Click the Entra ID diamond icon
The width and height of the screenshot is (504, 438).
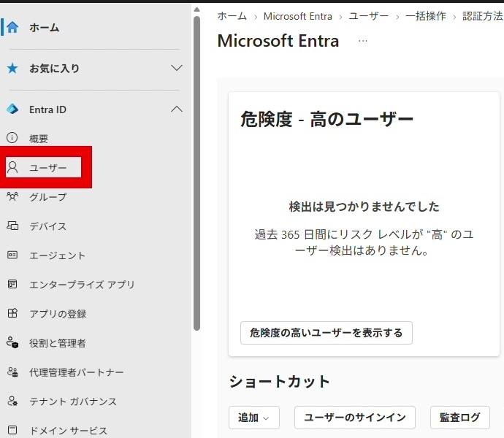pyautogui.click(x=12, y=109)
